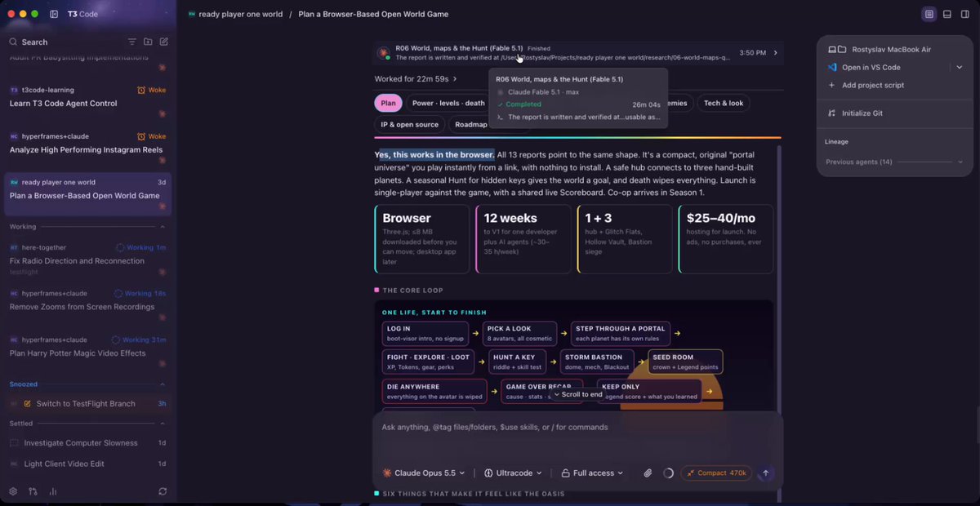This screenshot has height=506, width=980.
Task: Select the Plan tab
Action: click(388, 104)
